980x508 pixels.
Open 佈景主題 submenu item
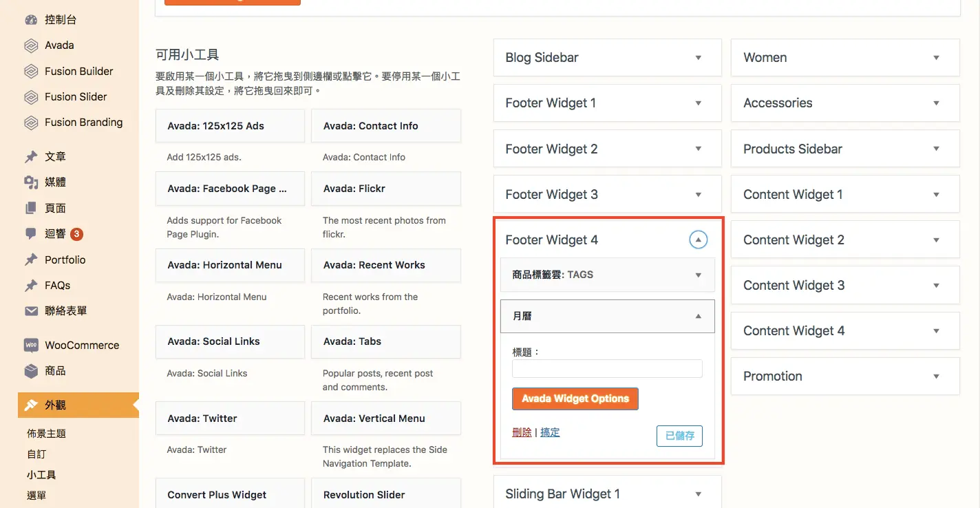pos(46,434)
